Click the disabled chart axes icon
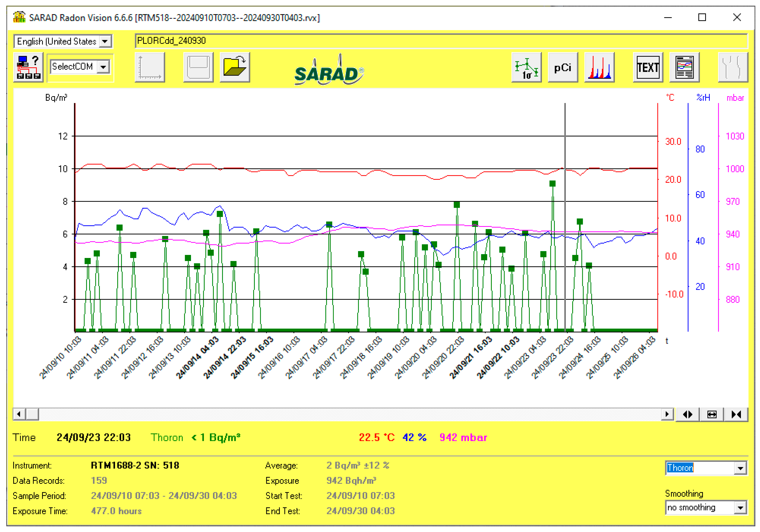The height and width of the screenshot is (532, 760). [150, 67]
